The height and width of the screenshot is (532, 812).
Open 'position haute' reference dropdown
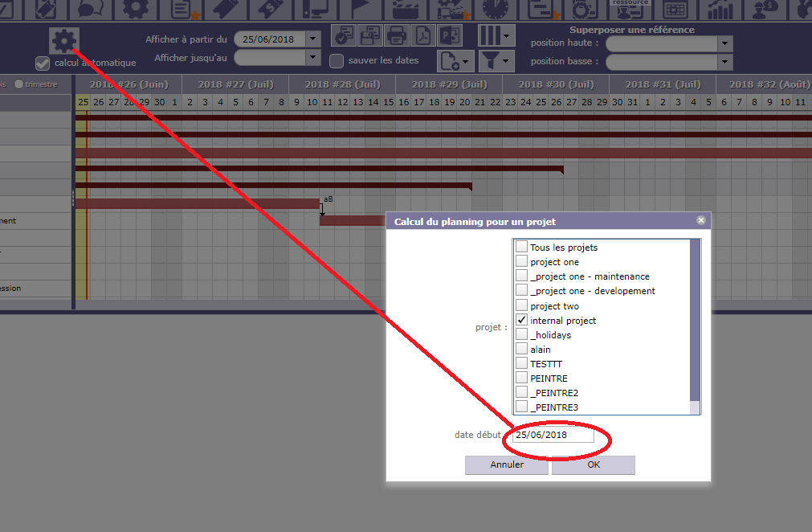click(725, 43)
